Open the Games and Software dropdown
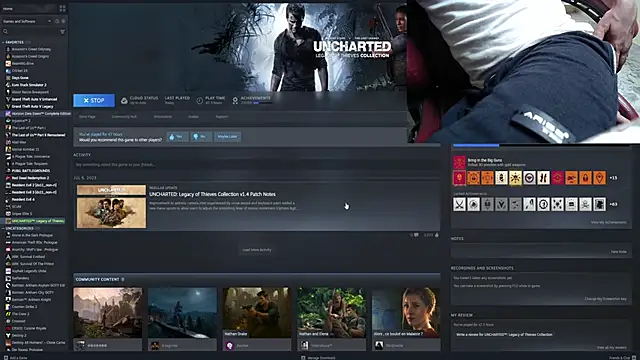The width and height of the screenshot is (640, 360). pyautogui.click(x=27, y=21)
